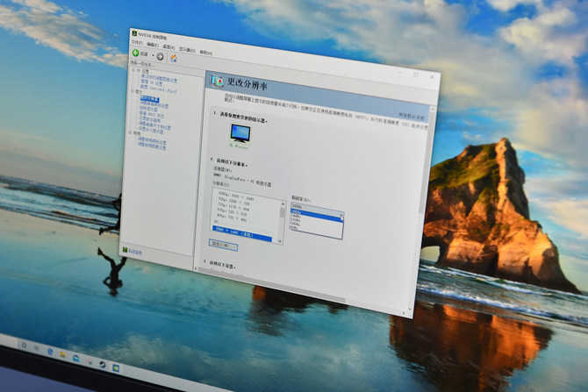Viewport: 588px width, 392px height.
Task: Click the 恢复默认设置 link
Action: 412,116
